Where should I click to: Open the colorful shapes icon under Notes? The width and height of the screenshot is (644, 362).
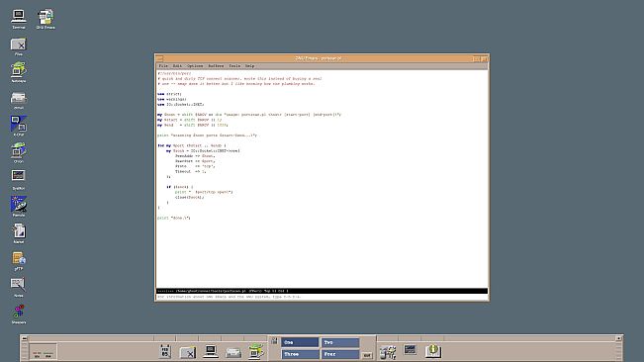coord(19,314)
